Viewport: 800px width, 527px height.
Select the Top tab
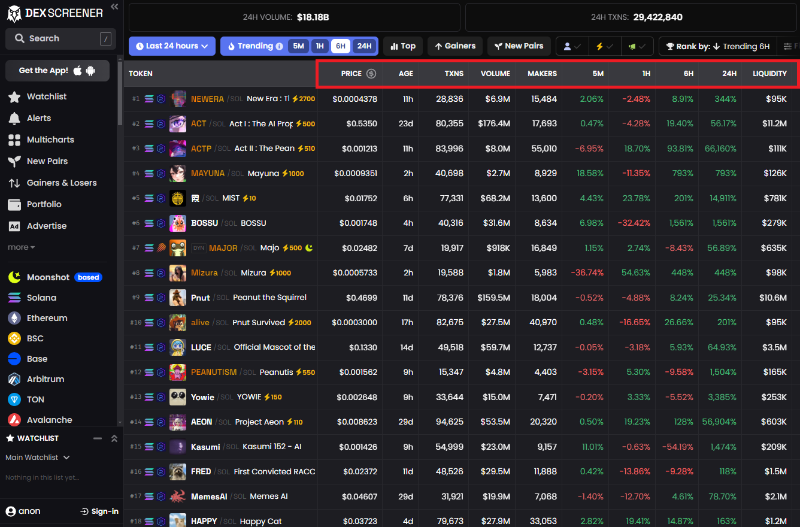(x=403, y=46)
